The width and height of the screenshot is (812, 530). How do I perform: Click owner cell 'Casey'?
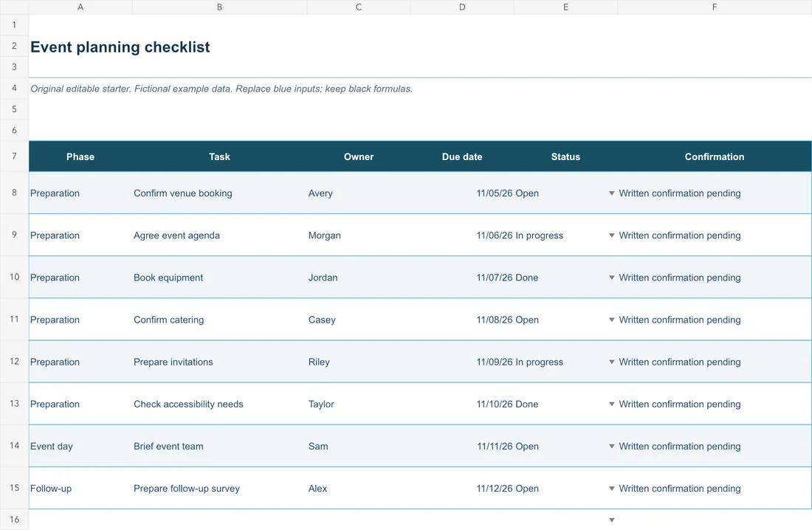click(x=358, y=320)
